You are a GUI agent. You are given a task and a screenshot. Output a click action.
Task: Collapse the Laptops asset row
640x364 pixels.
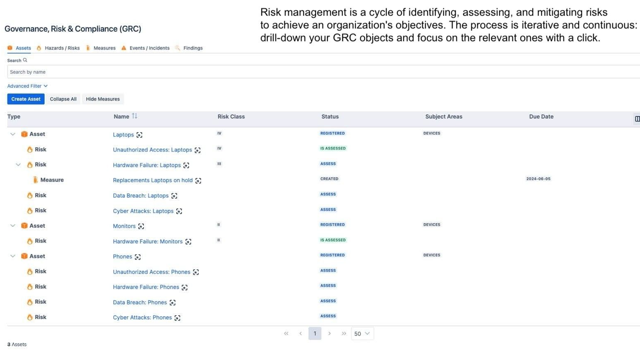(13, 134)
